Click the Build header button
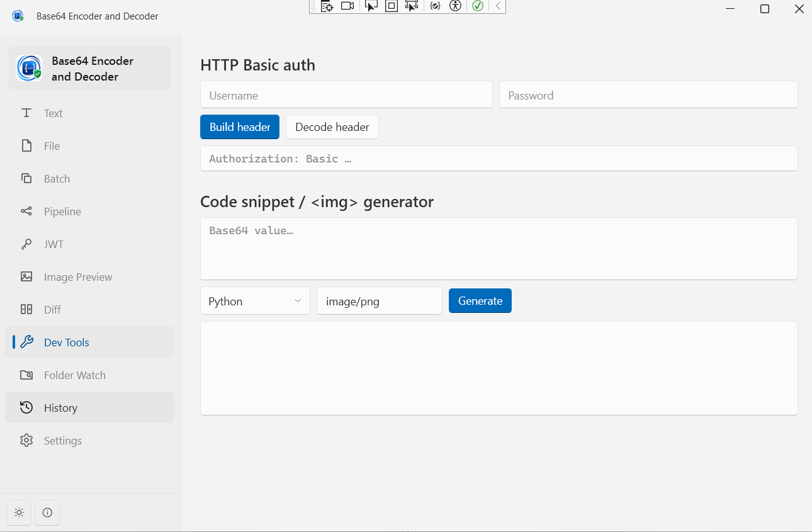 coord(240,127)
